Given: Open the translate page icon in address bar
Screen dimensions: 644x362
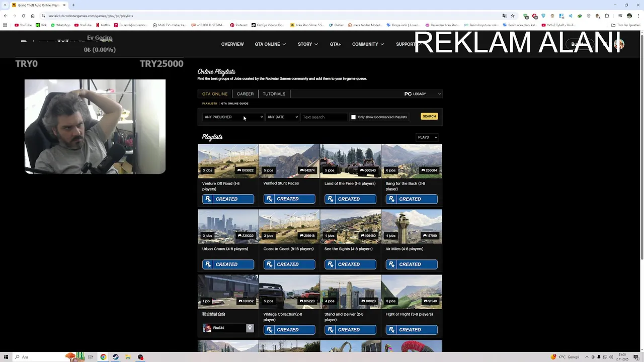Looking at the screenshot, I should [x=504, y=16].
